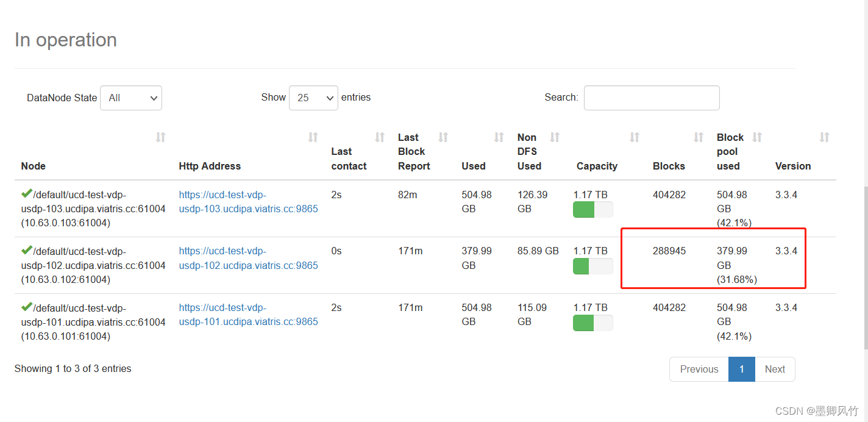Screen dimensions: 868x422
Task: Sort by Last contact column arrows icon
Action: click(380, 137)
